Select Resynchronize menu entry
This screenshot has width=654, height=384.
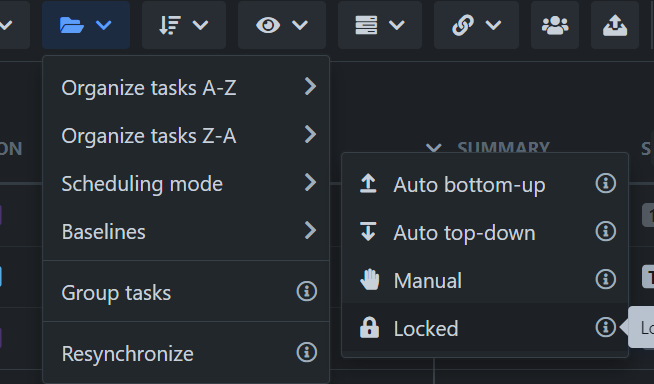[186, 353]
